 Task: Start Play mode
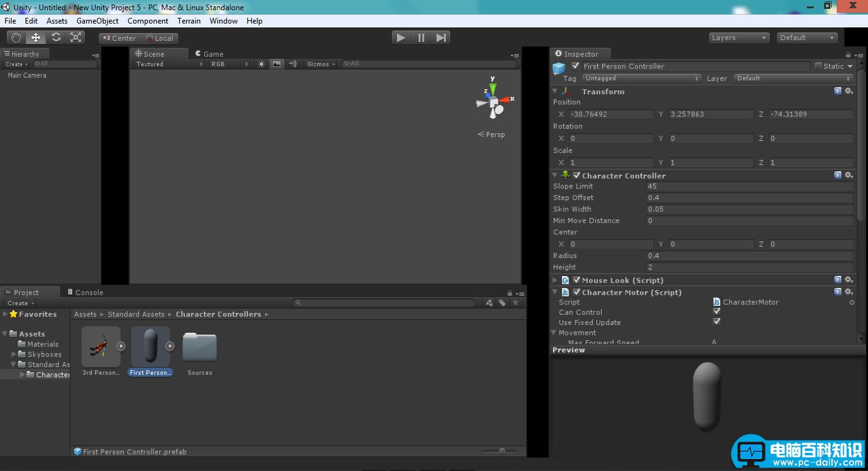coord(401,38)
